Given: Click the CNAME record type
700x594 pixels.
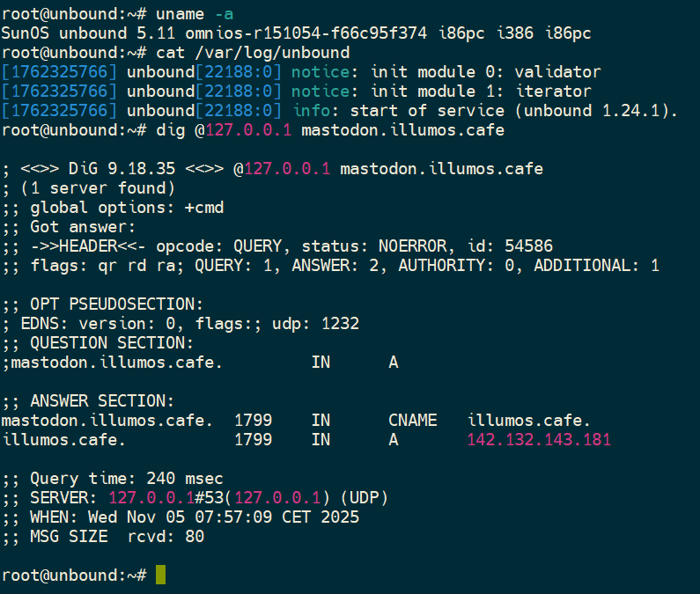Looking at the screenshot, I should pyautogui.click(x=412, y=420).
